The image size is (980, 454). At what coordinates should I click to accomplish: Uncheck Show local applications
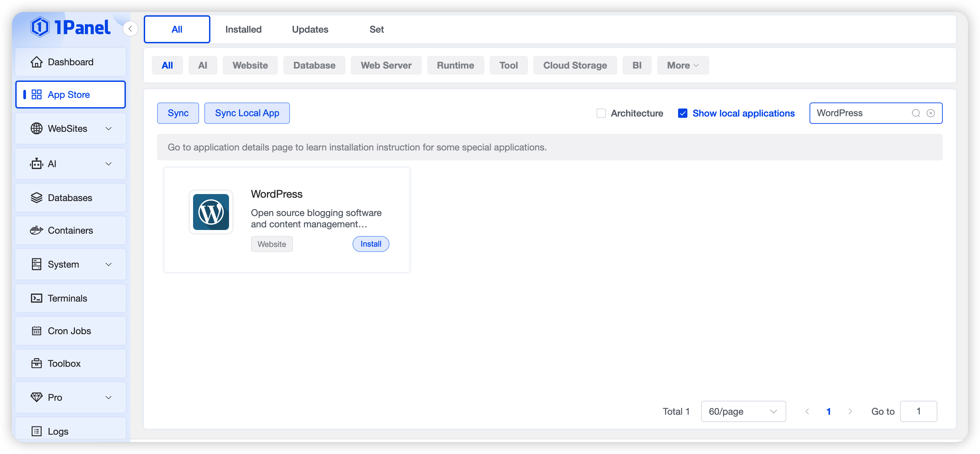point(682,113)
